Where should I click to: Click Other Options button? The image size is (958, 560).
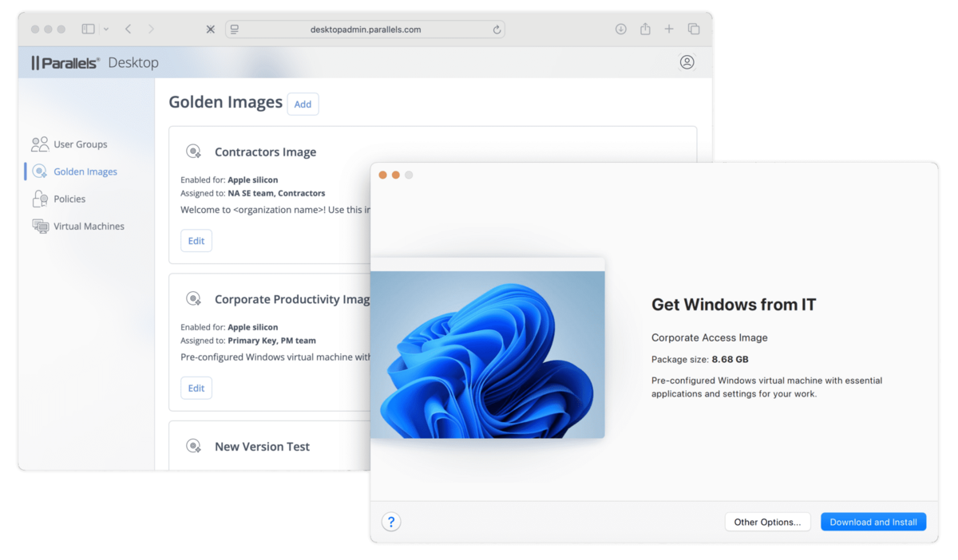[767, 522]
